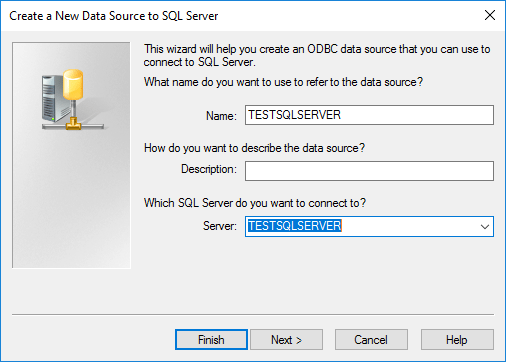Click the window title bar text

114,16
